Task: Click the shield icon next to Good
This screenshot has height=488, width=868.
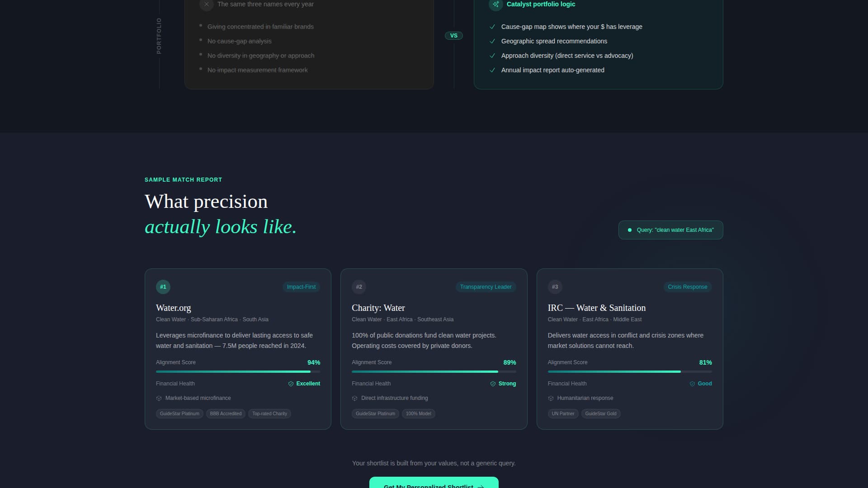Action: [x=693, y=384]
